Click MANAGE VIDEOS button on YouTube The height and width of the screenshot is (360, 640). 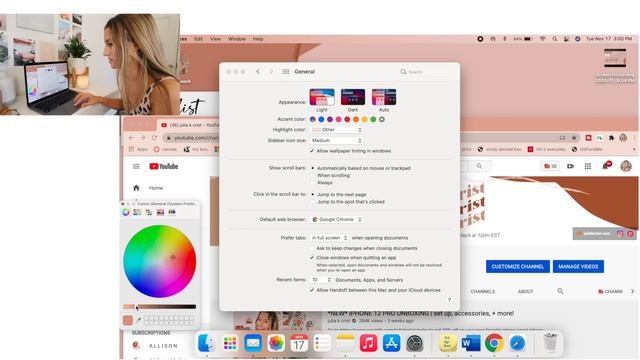pos(578,267)
